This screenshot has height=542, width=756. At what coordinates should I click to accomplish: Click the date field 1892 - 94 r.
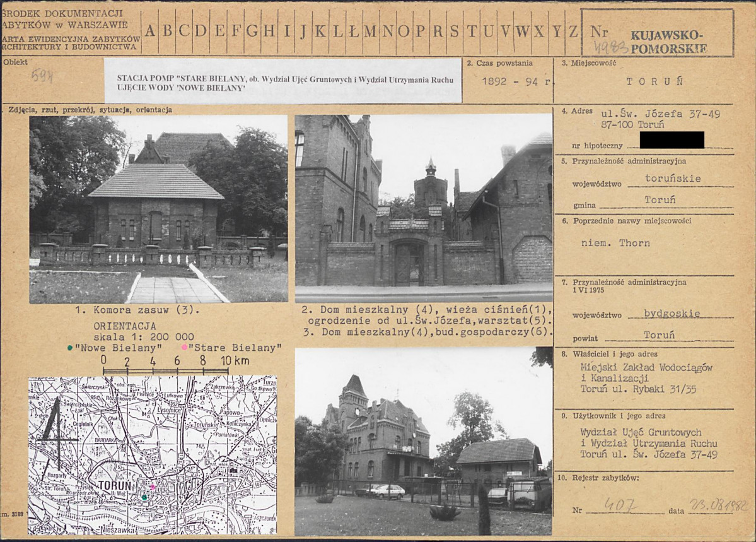(x=516, y=81)
